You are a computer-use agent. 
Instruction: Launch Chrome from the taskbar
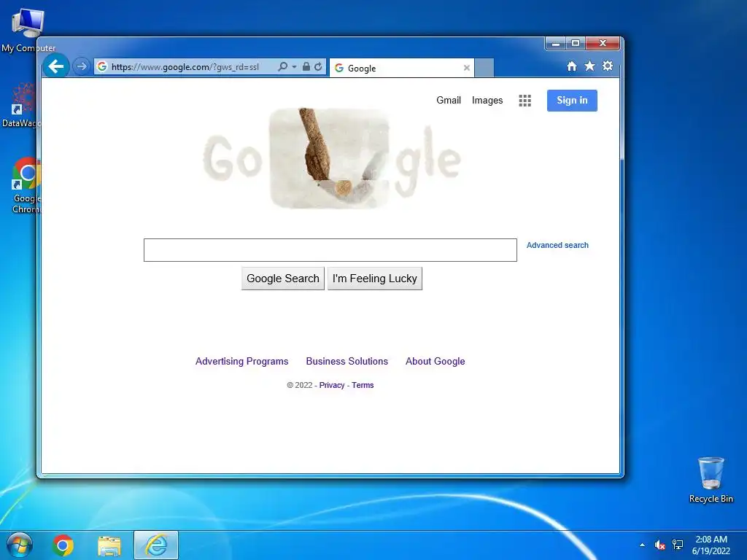63,545
